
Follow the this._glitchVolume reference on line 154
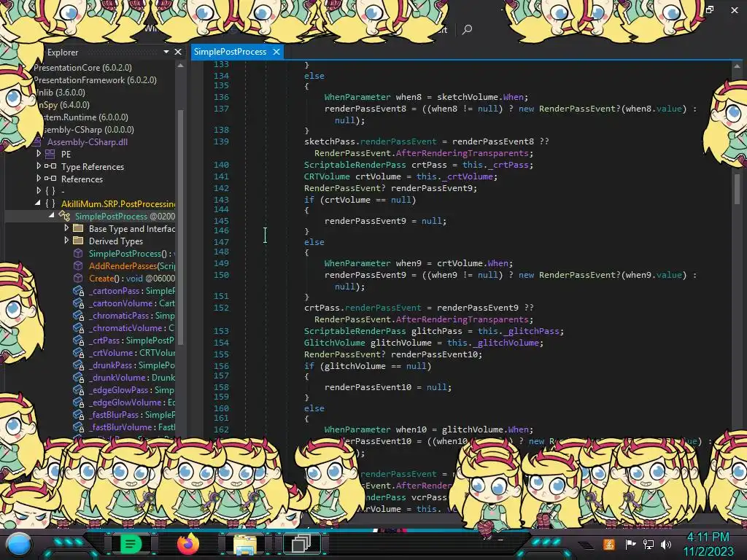[495, 343]
